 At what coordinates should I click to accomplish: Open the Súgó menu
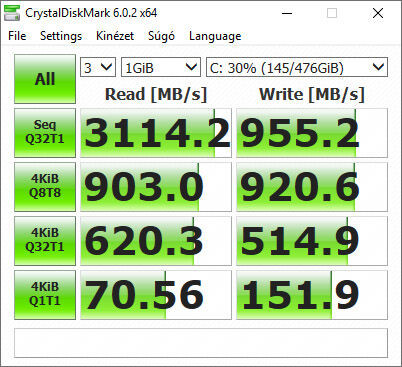(x=161, y=36)
